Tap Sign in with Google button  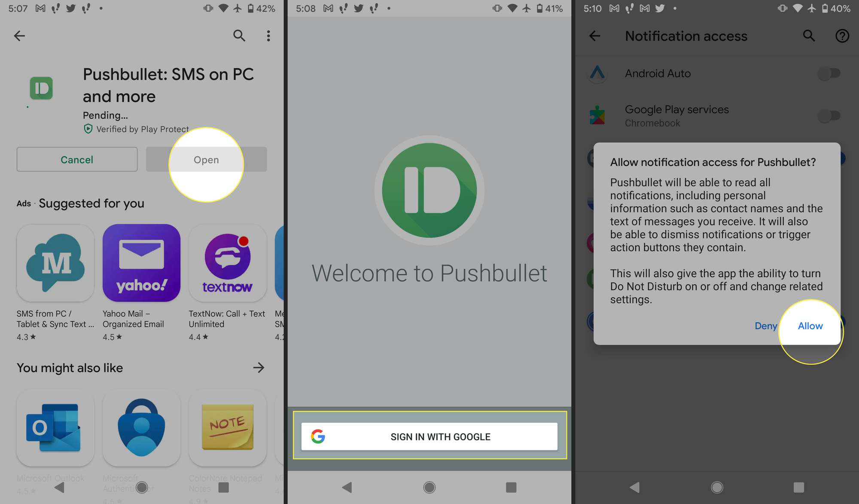[429, 436]
